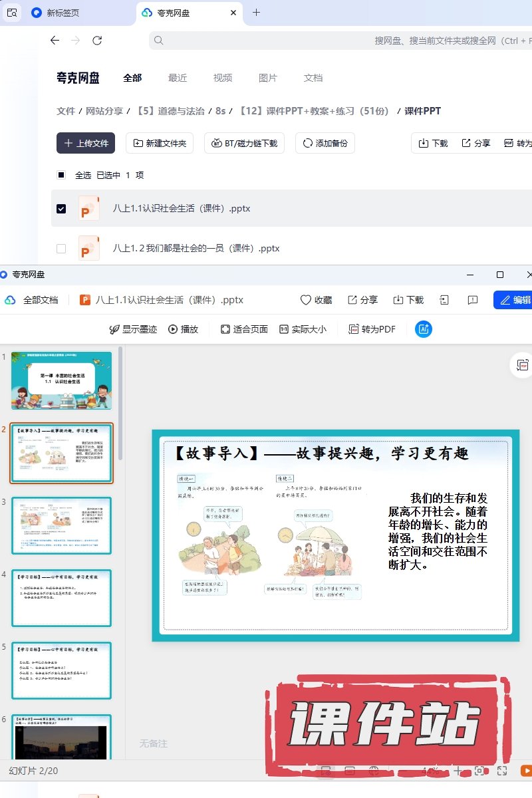Click 收藏 heart to favorite the file
The image size is (532, 798).
pos(316,300)
